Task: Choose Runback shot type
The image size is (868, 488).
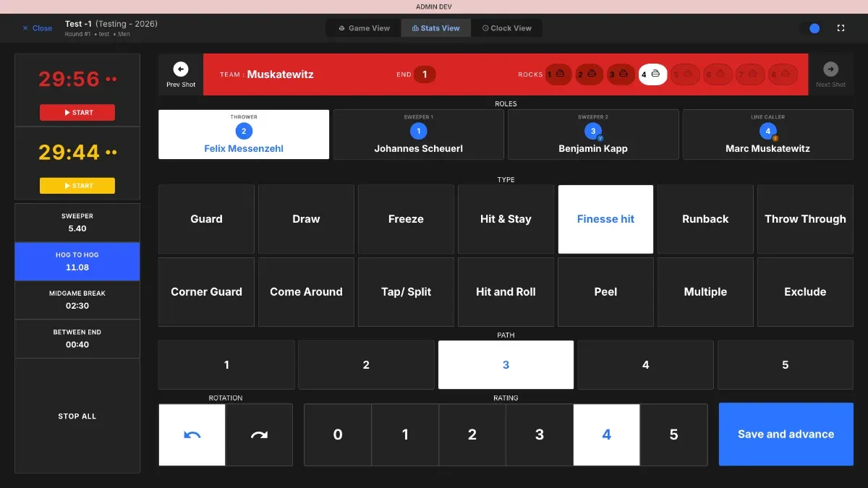Action: pos(705,219)
